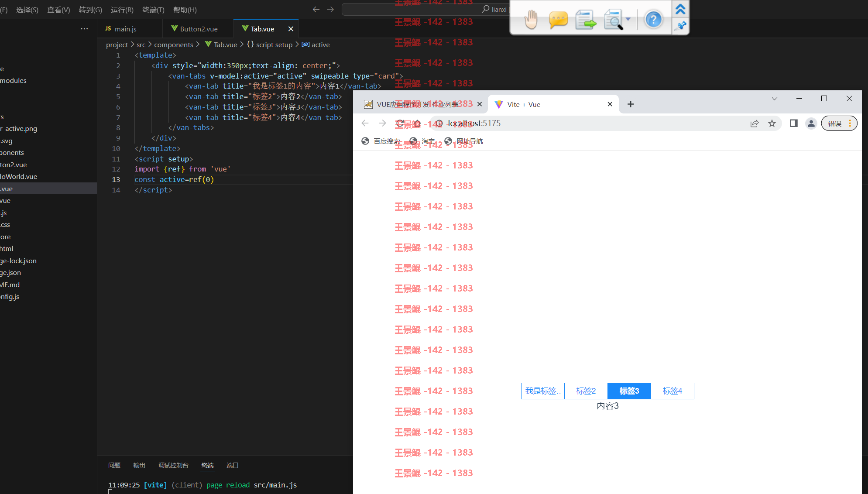Open the 转到(G) menu
This screenshot has width=868, height=494.
point(90,10)
